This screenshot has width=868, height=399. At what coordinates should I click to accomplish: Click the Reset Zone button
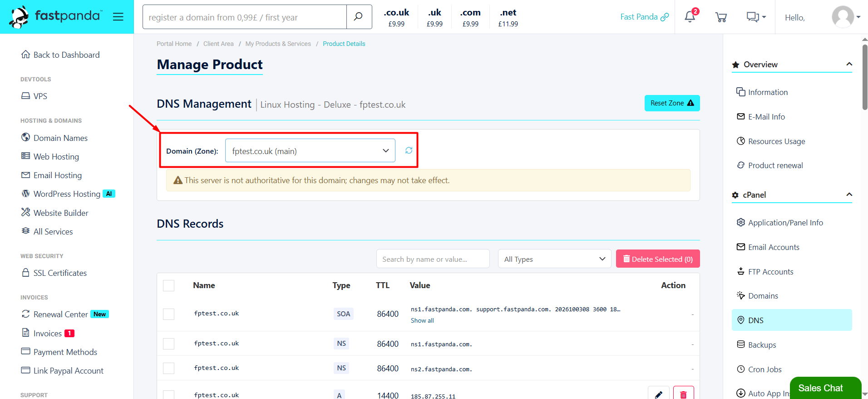[x=672, y=103]
